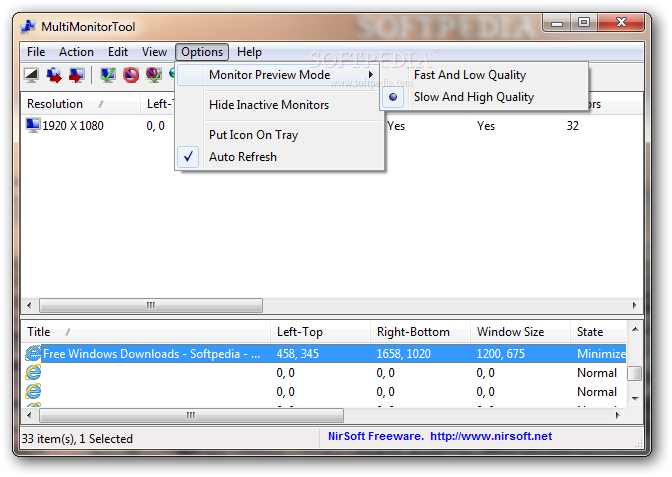Sort windows by Right-Bottom column header

420,332
